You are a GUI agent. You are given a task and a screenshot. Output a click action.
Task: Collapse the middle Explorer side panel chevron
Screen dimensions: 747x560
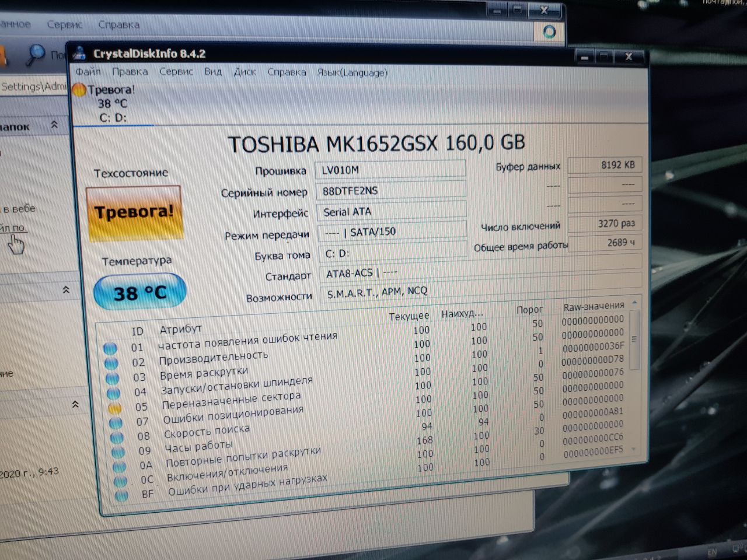click(66, 290)
